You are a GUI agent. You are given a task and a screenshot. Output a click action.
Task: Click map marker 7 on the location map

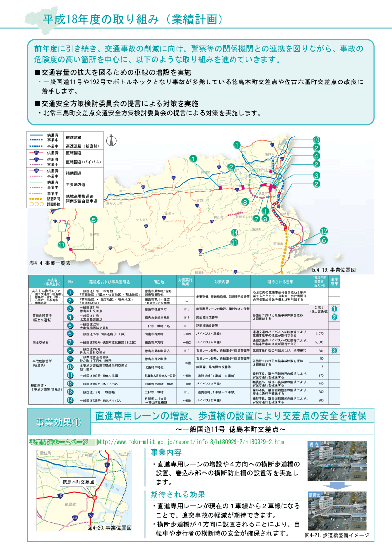point(257,219)
